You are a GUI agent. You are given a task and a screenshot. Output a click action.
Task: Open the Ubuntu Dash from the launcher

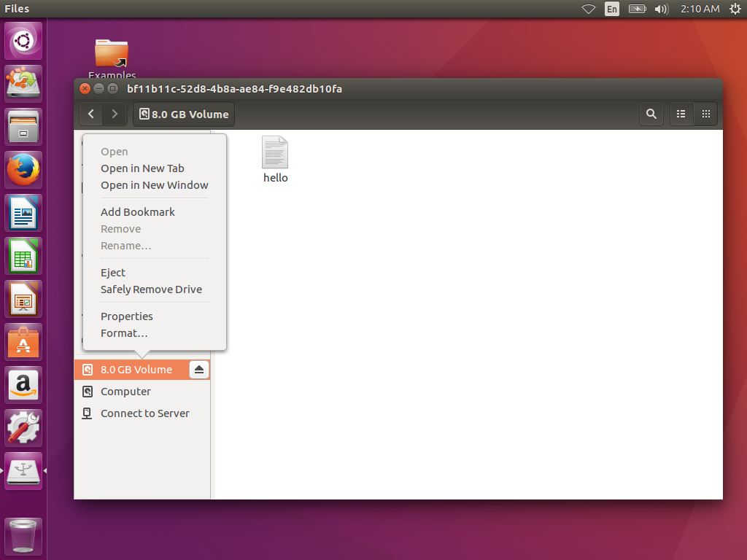tap(23, 41)
